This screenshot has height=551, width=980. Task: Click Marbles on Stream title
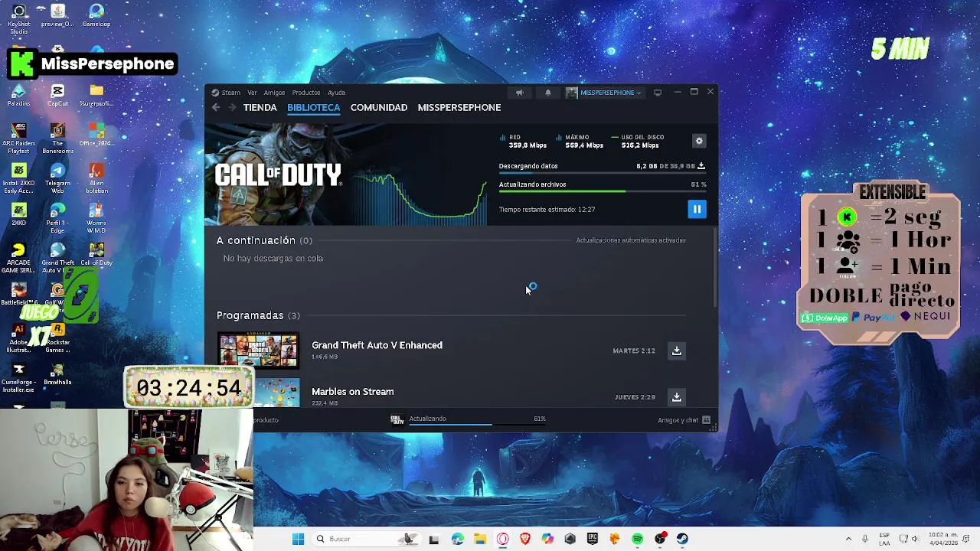352,392
